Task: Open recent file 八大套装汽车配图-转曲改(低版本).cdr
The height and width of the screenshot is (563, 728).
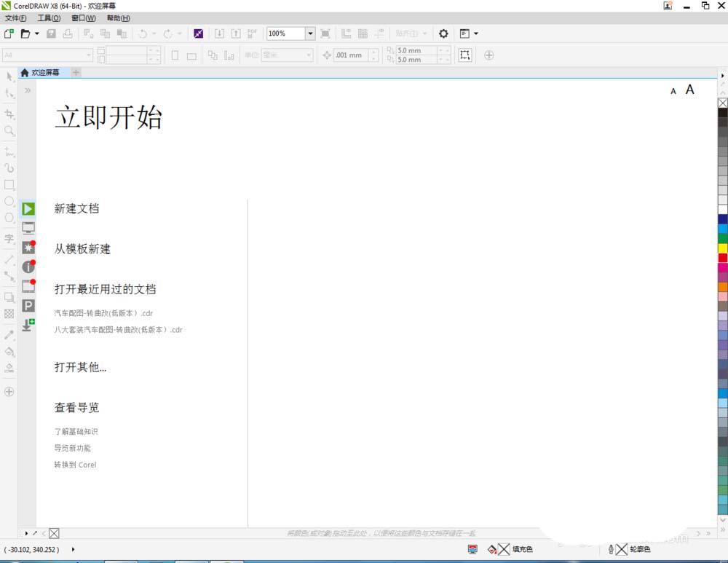Action: click(x=119, y=330)
